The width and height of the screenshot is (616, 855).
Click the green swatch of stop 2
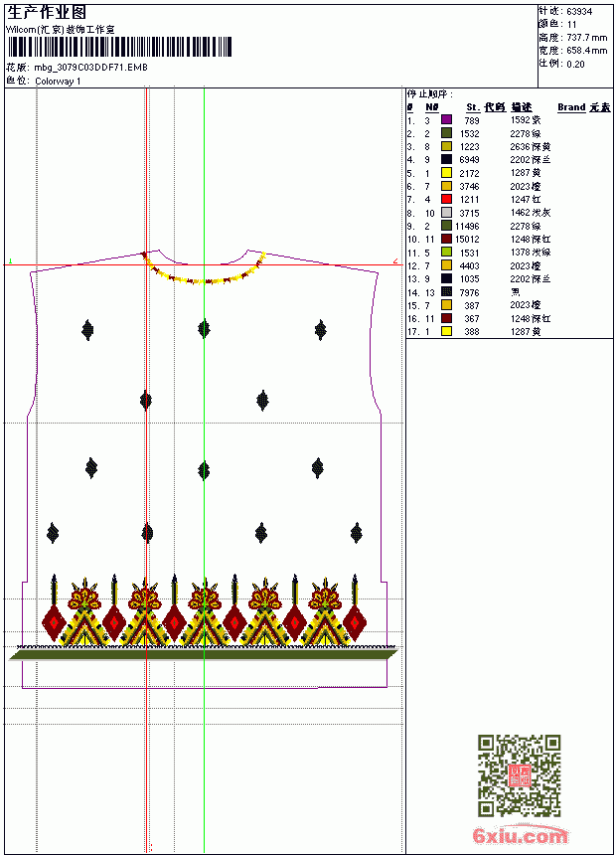tap(446, 133)
